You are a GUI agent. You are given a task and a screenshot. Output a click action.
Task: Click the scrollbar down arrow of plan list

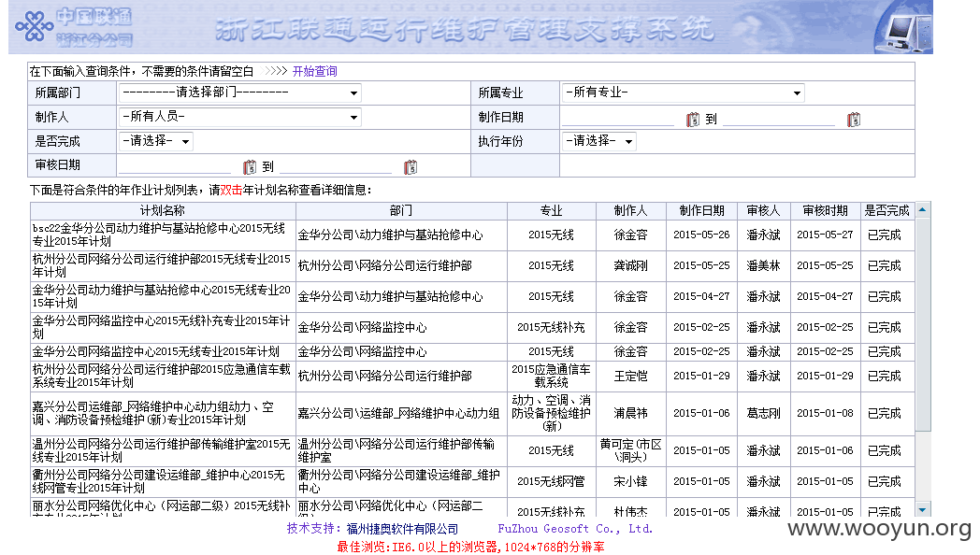tap(923, 509)
